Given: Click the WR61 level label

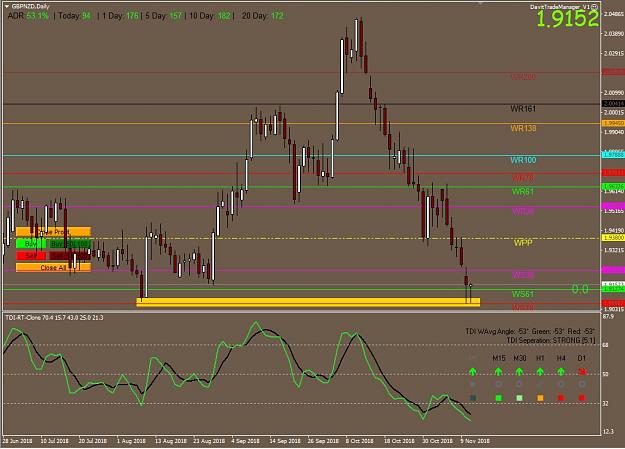Looking at the screenshot, I should click(523, 191).
